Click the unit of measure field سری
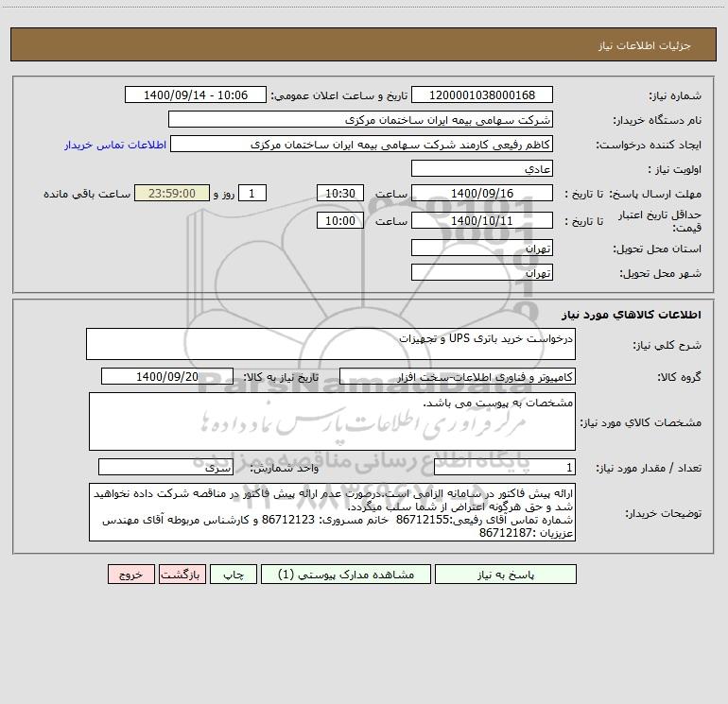This screenshot has height=704, width=728. [165, 468]
